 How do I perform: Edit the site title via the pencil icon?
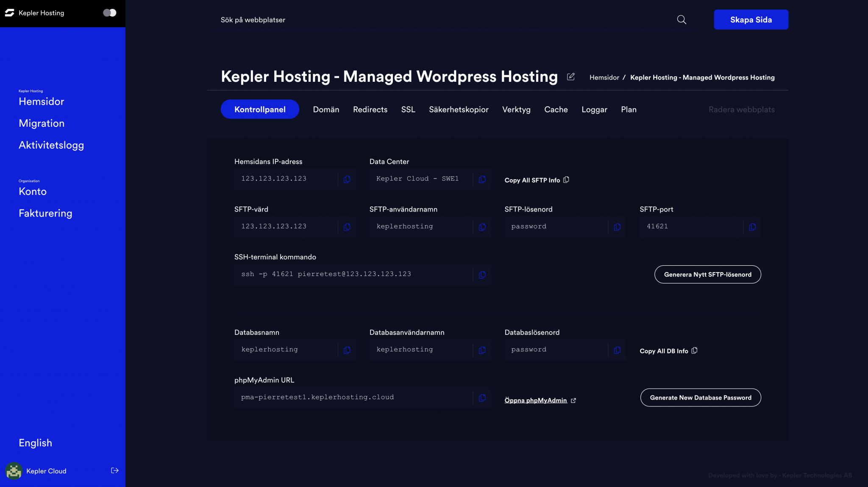click(570, 77)
